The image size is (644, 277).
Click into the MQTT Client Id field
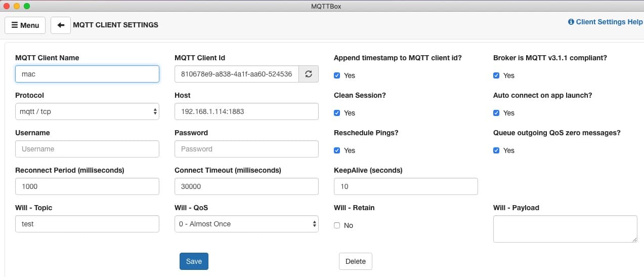(237, 74)
